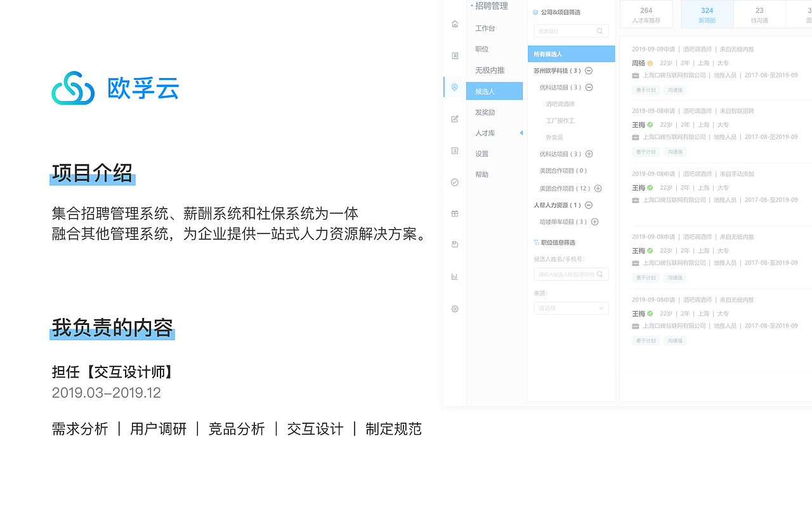Click the 善于计划 tag on 周杨's resume
Image resolution: width=812 pixels, height=528 pixels.
[645, 89]
